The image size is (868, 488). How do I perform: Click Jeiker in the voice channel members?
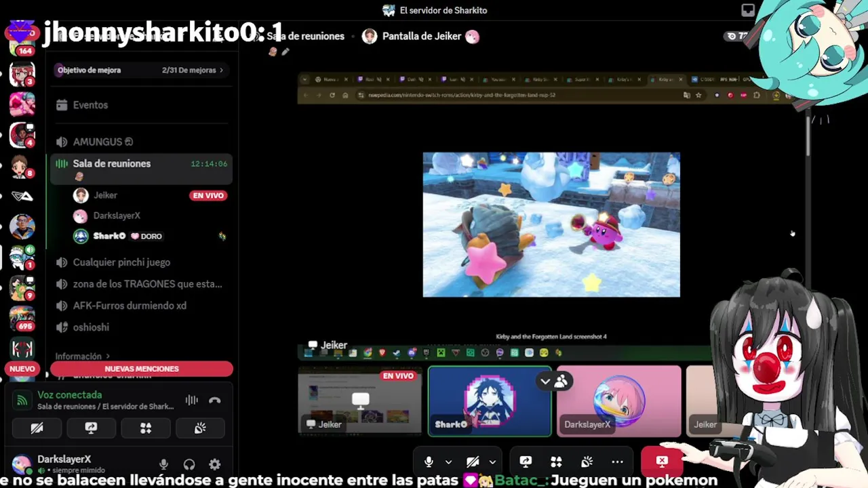pyautogui.click(x=105, y=195)
